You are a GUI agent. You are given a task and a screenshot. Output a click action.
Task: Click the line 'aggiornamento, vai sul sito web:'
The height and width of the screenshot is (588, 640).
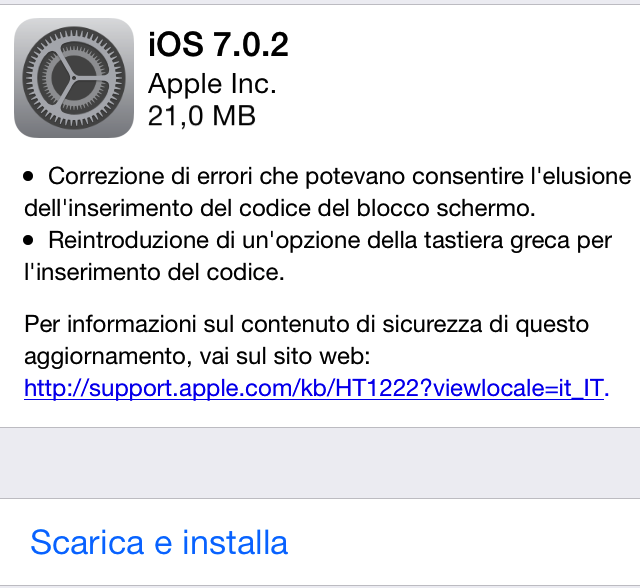(197, 357)
